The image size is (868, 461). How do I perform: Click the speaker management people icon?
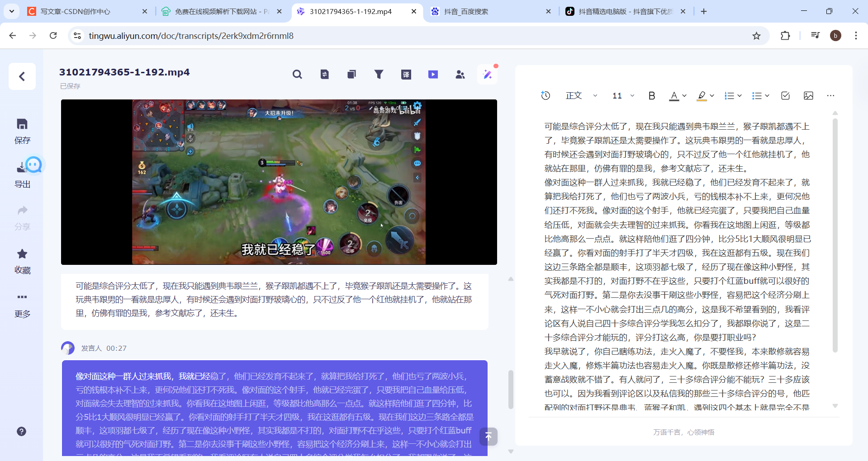(x=460, y=75)
